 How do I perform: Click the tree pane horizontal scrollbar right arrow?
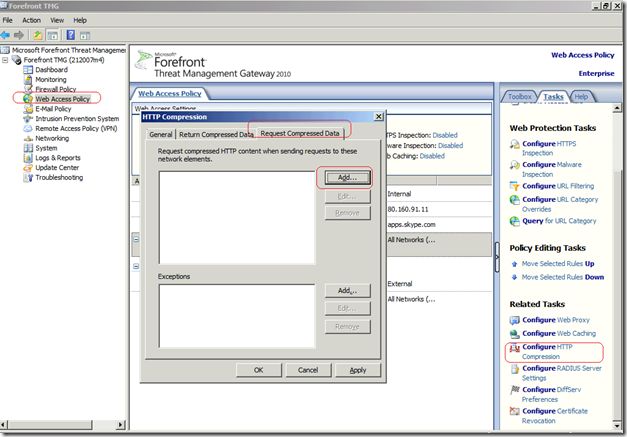click(120, 425)
